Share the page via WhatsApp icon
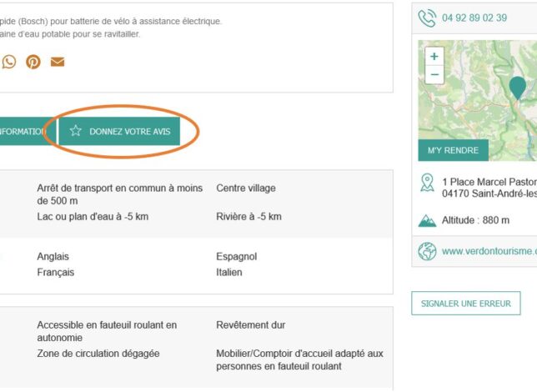The width and height of the screenshot is (537, 392). click(8, 62)
